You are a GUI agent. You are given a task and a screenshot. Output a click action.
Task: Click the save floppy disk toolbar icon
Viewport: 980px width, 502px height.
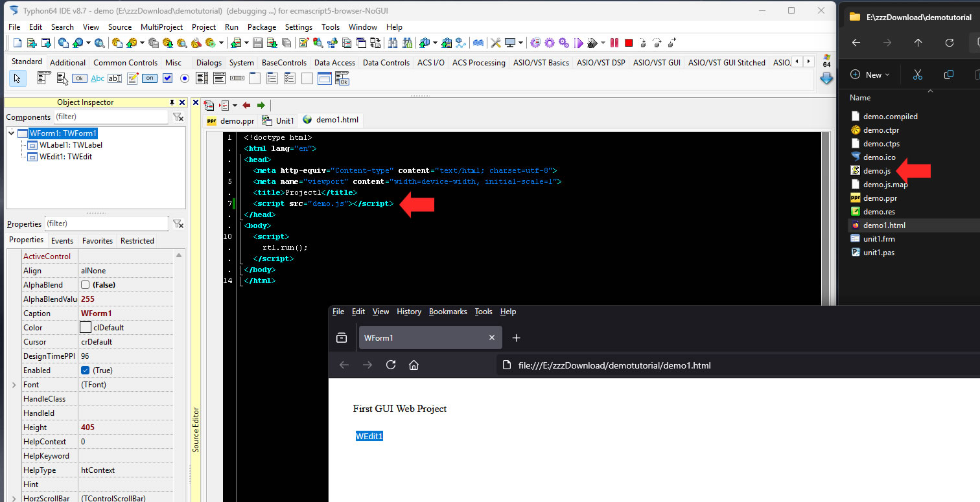coord(257,43)
